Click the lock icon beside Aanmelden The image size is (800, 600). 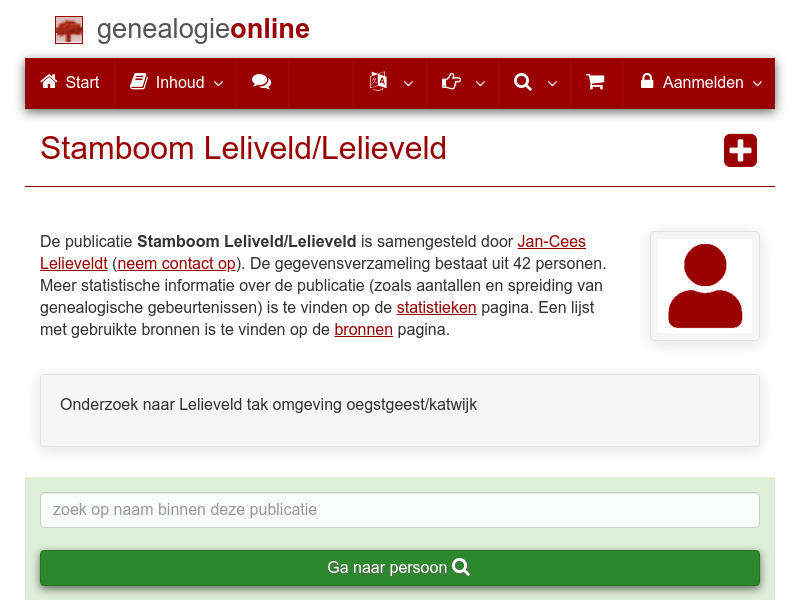[646, 83]
